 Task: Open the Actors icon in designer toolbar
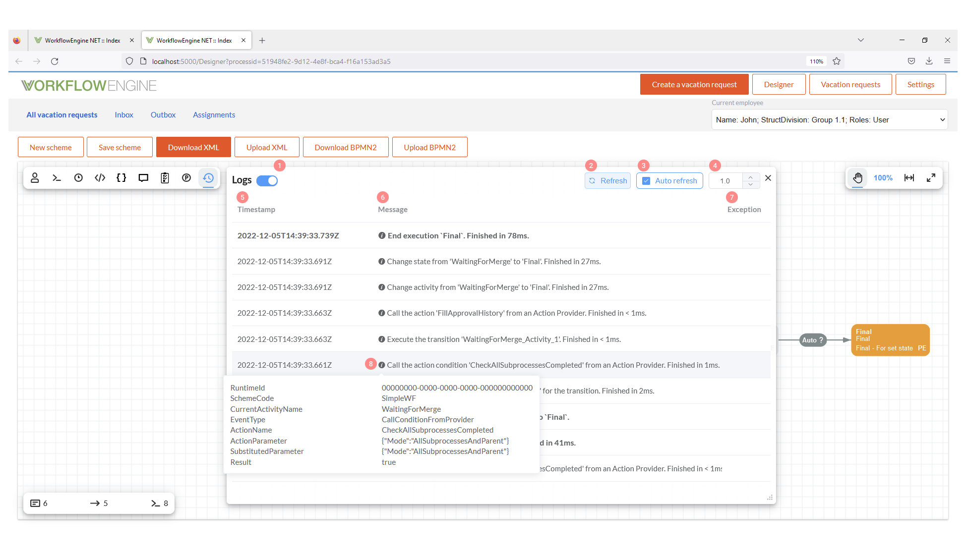(35, 178)
